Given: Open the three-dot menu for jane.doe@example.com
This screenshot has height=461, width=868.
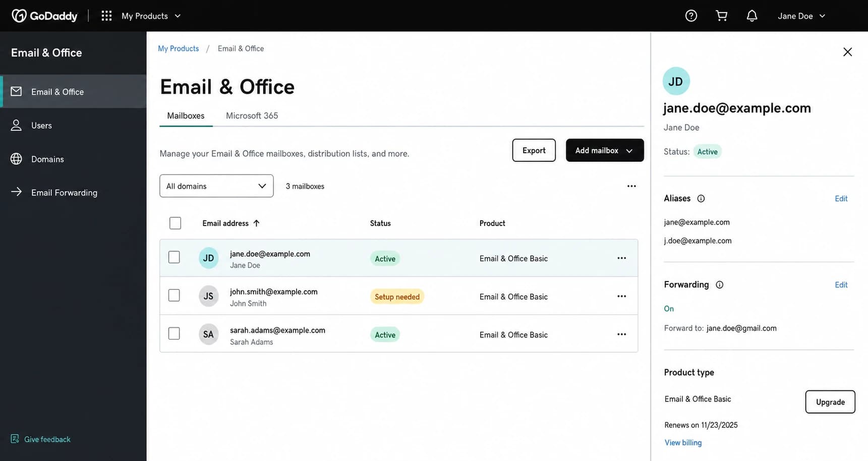Looking at the screenshot, I should pos(621,258).
